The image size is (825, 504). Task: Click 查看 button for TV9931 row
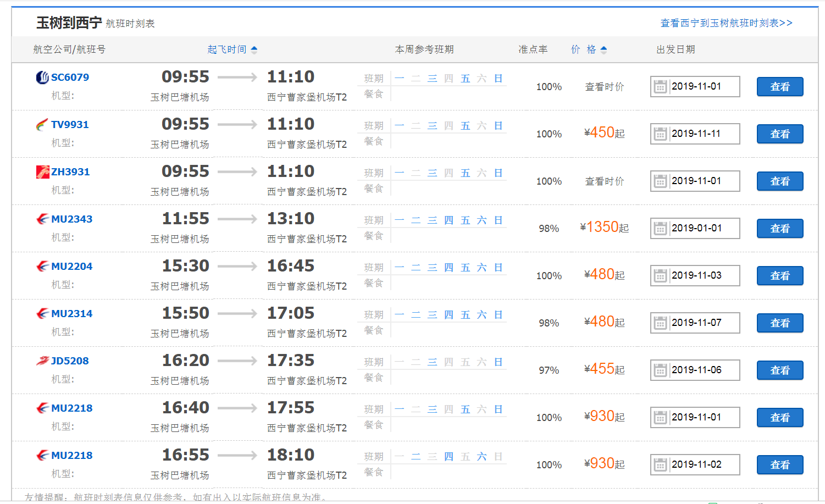click(780, 134)
